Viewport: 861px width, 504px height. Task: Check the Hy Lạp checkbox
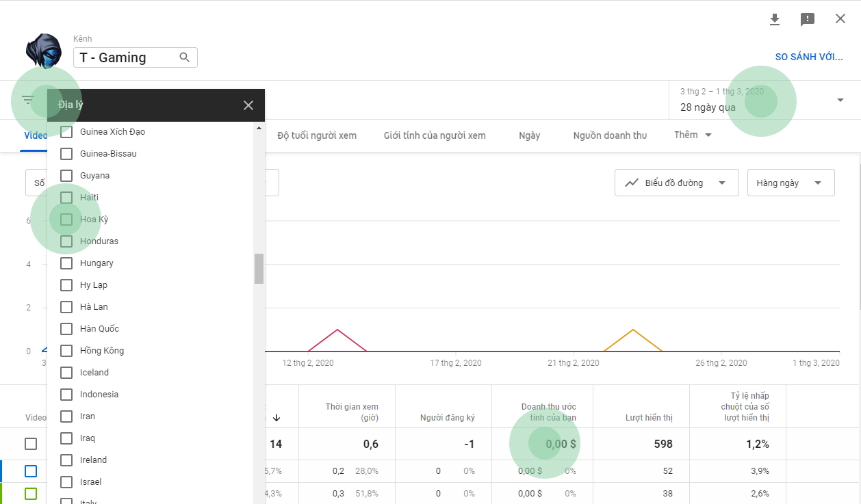(66, 285)
